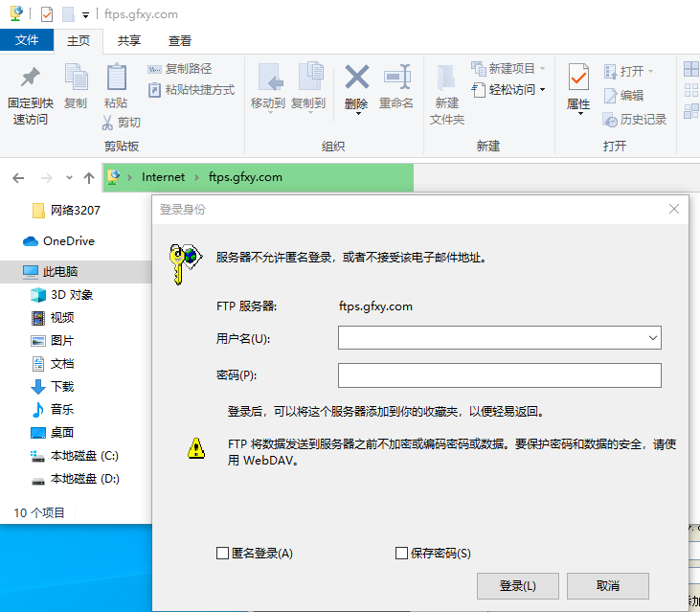Open the File tab
Viewport: 700px width, 612px height.
point(27,40)
